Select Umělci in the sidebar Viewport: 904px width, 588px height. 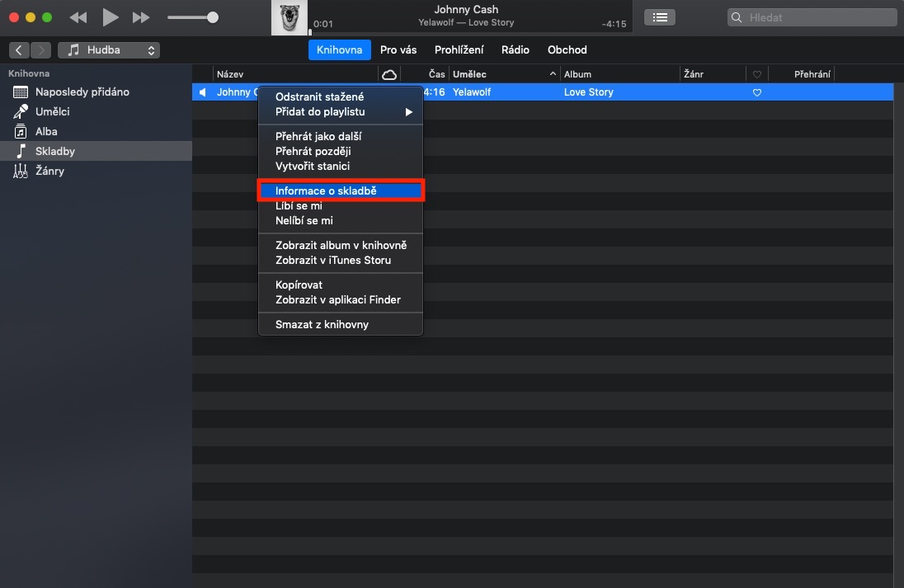pos(96,111)
